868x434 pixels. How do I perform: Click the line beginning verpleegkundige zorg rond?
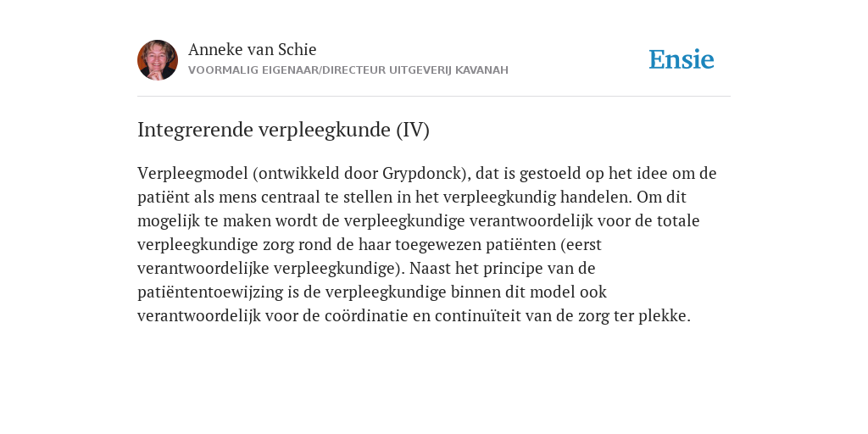[x=370, y=245]
